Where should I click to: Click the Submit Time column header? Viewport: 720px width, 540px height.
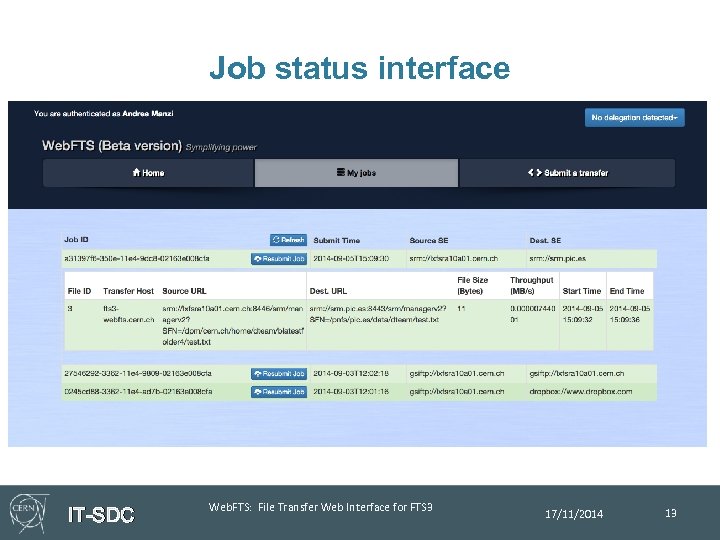pyautogui.click(x=337, y=241)
